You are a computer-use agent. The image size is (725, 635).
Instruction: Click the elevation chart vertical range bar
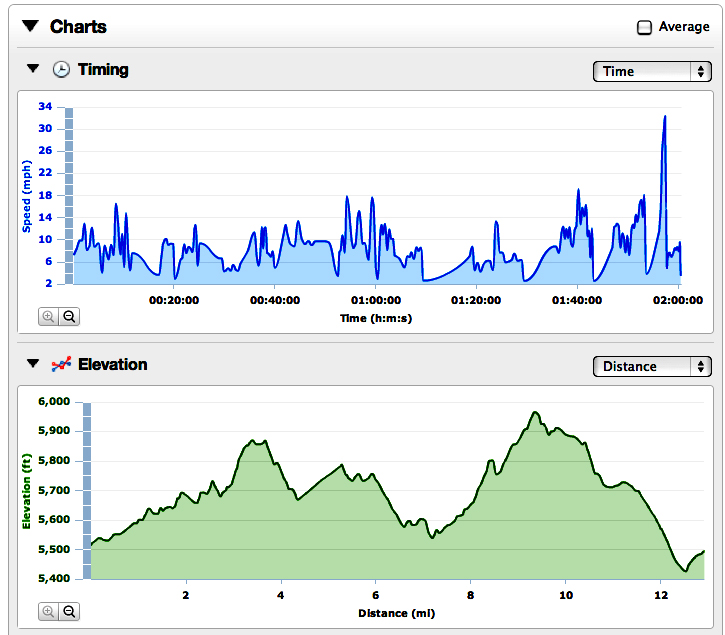(86, 490)
